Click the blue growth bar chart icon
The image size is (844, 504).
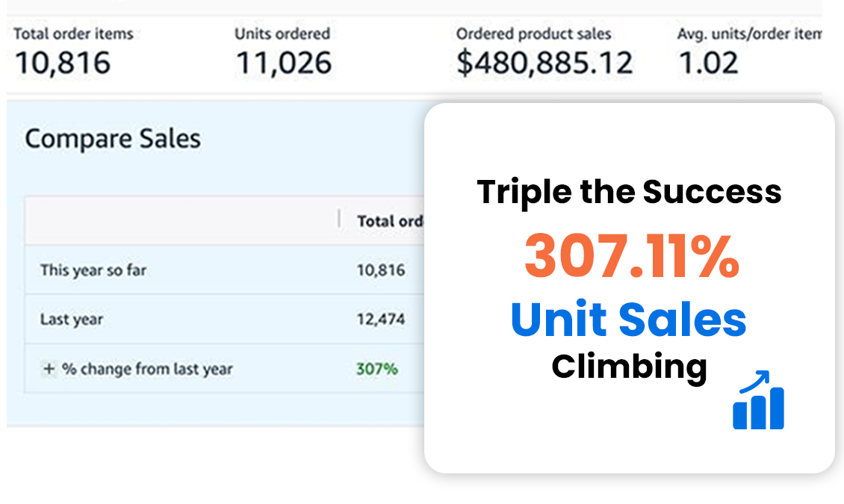coord(759,400)
